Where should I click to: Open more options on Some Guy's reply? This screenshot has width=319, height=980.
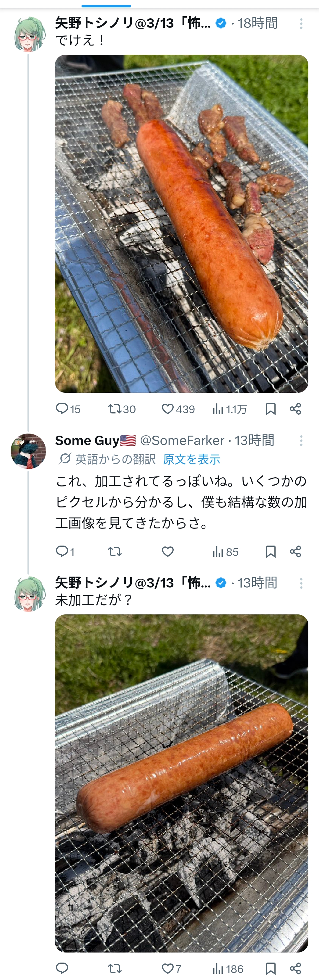(301, 441)
